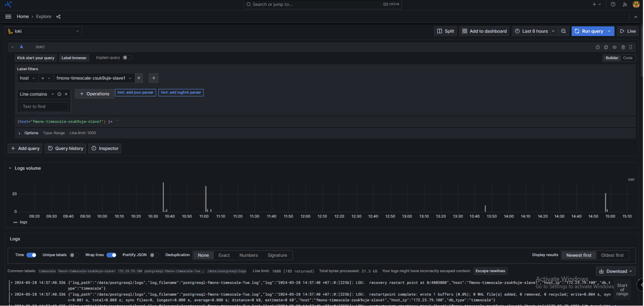This screenshot has height=306, width=644.
Task: Zoom out the time range
Action: [x=564, y=31]
